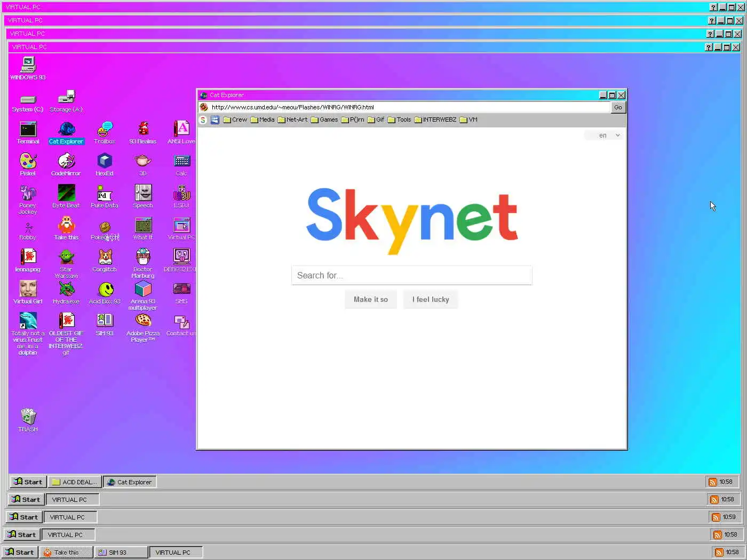The width and height of the screenshot is (747, 560).
Task: Switch to ACID DEAL taskbar item
Action: [x=75, y=482]
